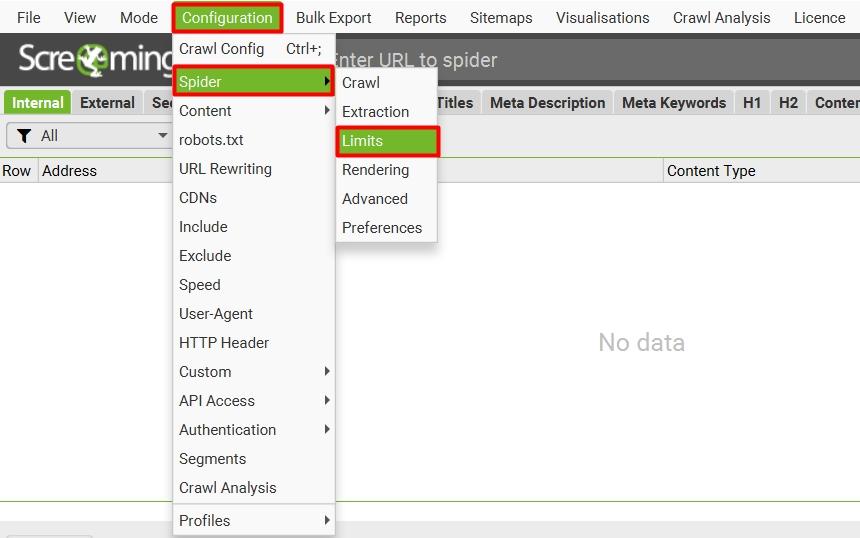The width and height of the screenshot is (860, 538).
Task: Choose Rendering from Spider submenu
Action: coord(375,170)
